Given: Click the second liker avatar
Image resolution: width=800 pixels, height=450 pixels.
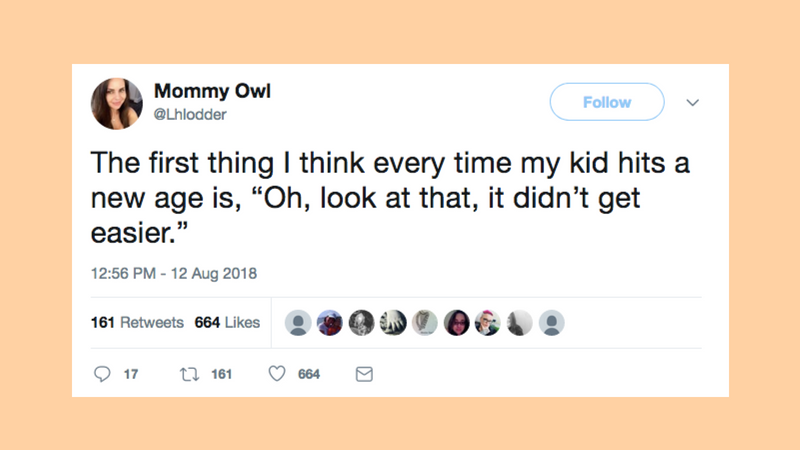Looking at the screenshot, I should pyautogui.click(x=330, y=322).
